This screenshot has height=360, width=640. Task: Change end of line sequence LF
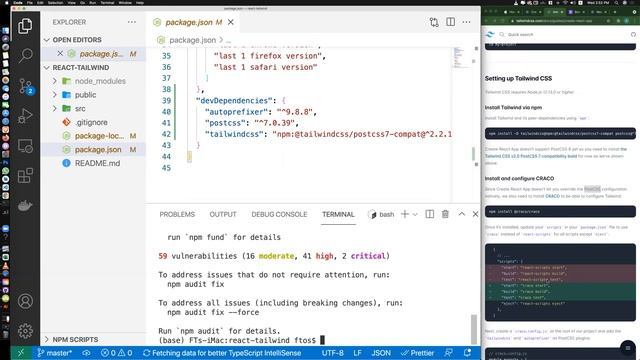click(358, 353)
